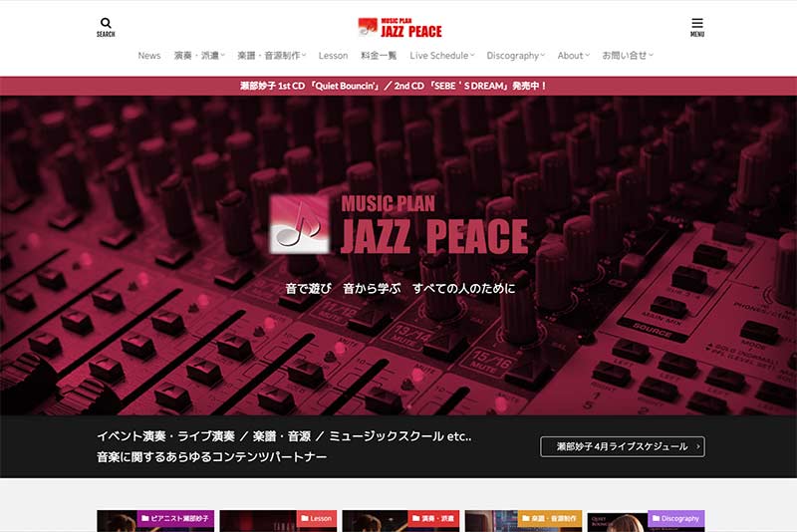Viewport: 797px width, 532px height.
Task: Click the Jazz Peace header logo
Action: click(399, 27)
